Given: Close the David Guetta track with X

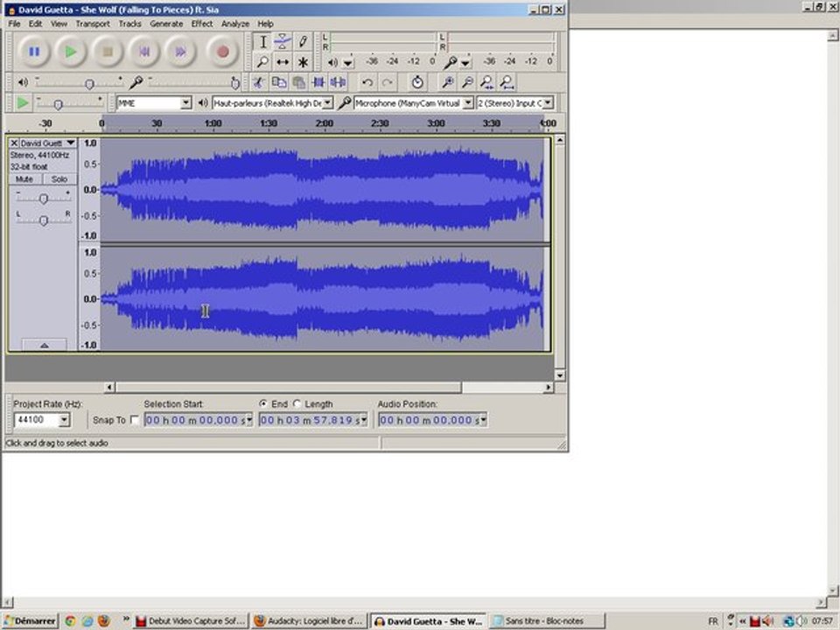Looking at the screenshot, I should point(15,143).
